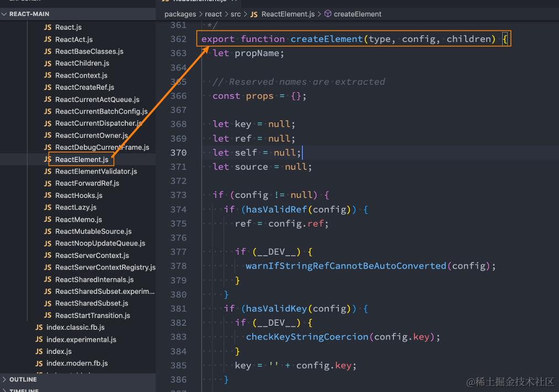The height and width of the screenshot is (392, 559).
Task: Click the createElement cube symbol icon
Action: coord(328,14)
